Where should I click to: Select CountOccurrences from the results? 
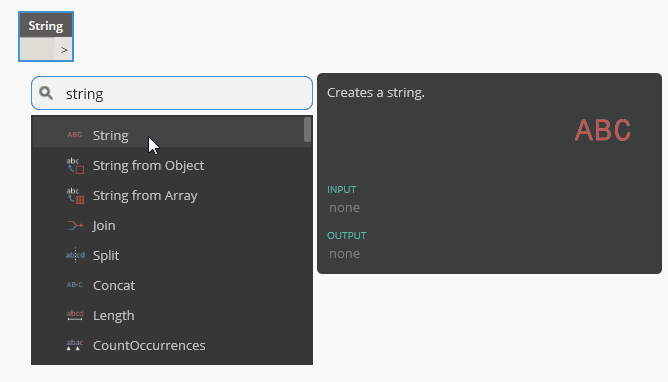pyautogui.click(x=172, y=345)
